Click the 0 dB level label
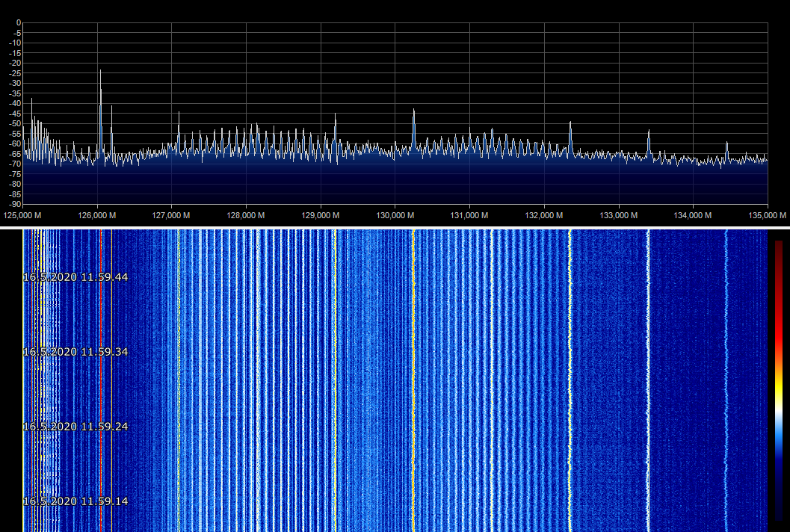 [18, 22]
